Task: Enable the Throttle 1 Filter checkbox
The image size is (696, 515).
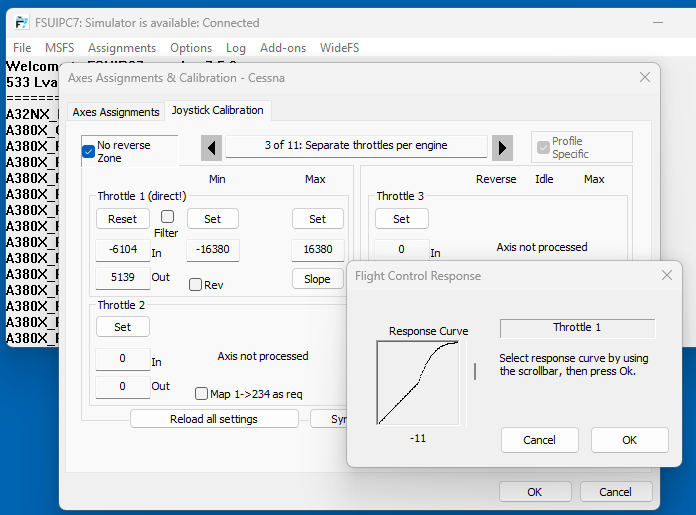Action: [167, 217]
